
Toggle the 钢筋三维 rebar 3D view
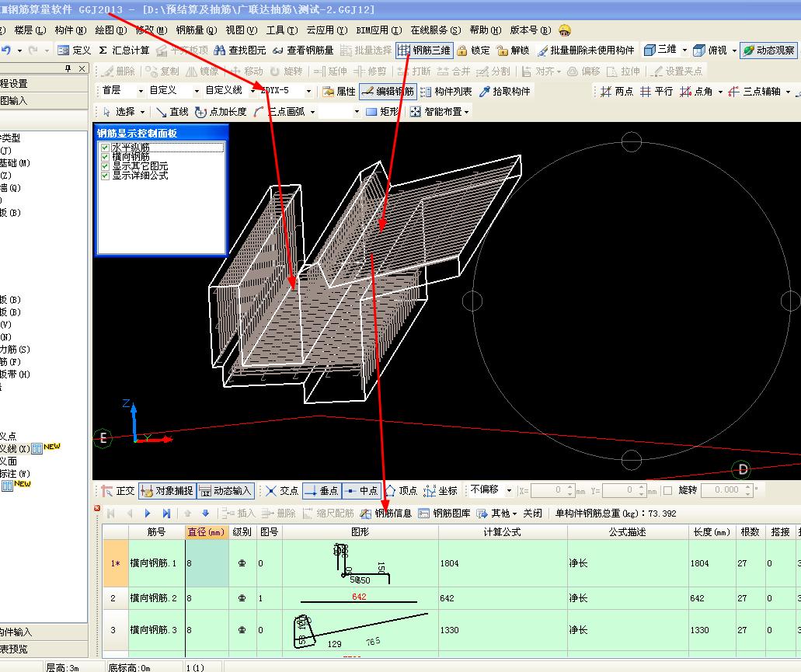point(424,50)
